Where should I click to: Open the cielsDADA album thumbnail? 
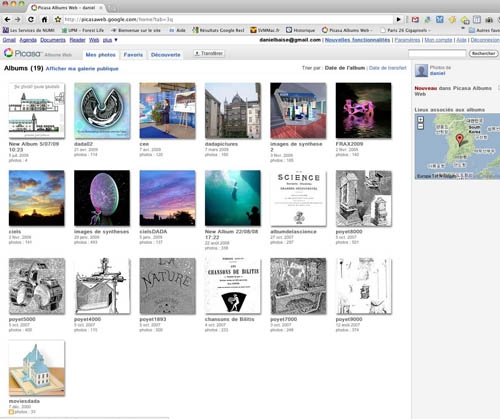(167, 198)
